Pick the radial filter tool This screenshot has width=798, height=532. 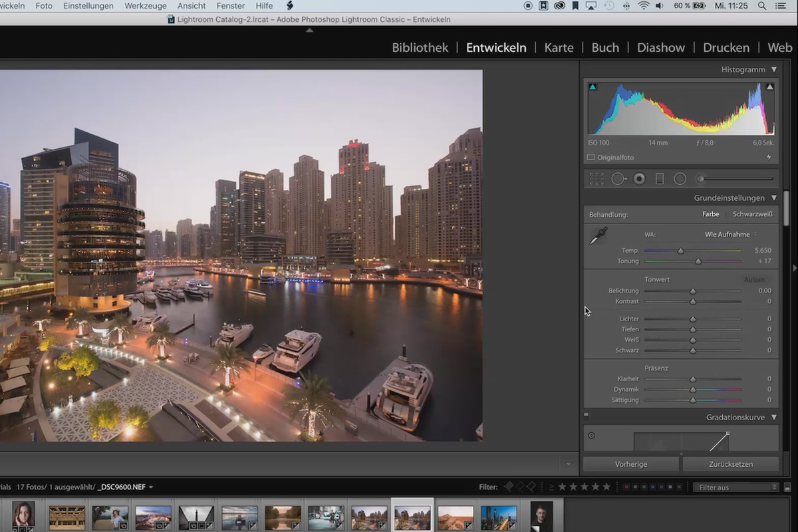coord(680,179)
